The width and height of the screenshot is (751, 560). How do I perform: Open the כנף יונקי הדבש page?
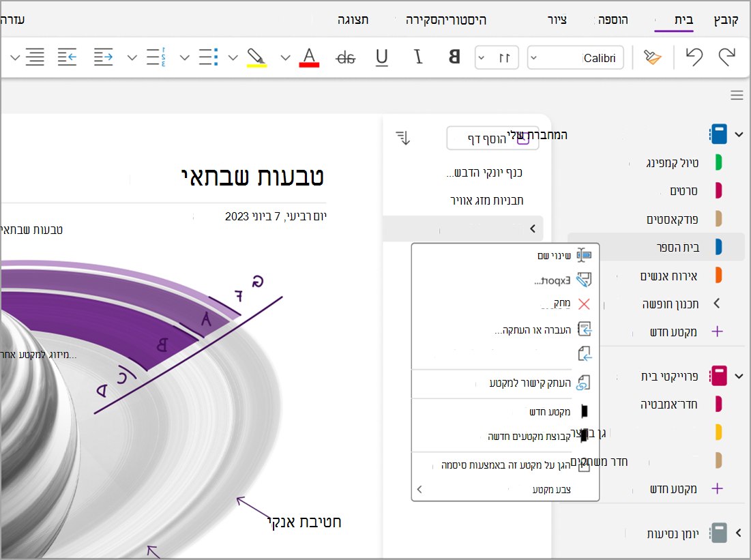point(484,173)
